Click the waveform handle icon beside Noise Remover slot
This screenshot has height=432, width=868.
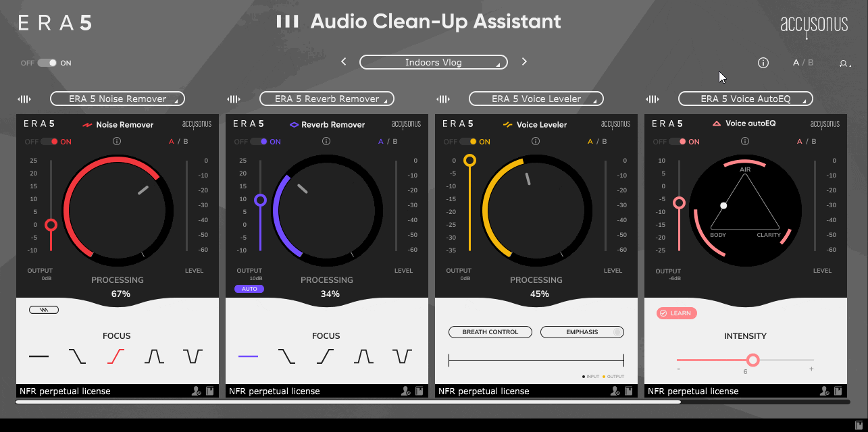coord(24,99)
